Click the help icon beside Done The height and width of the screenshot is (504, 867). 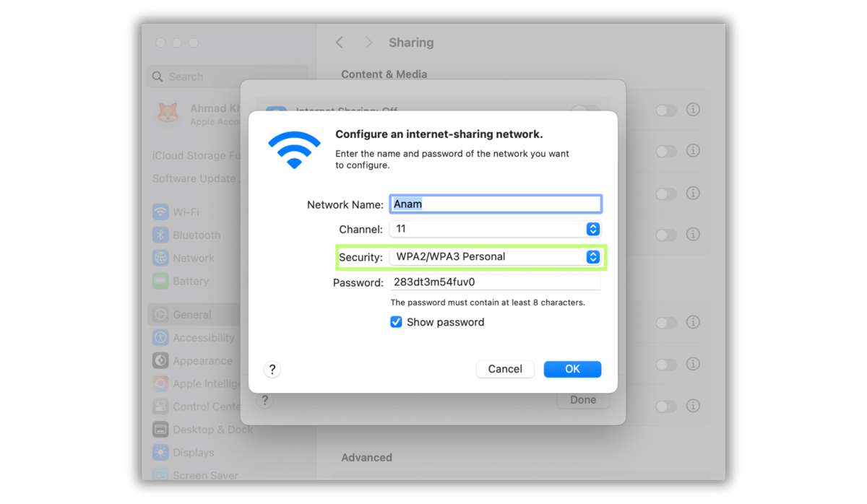click(265, 400)
